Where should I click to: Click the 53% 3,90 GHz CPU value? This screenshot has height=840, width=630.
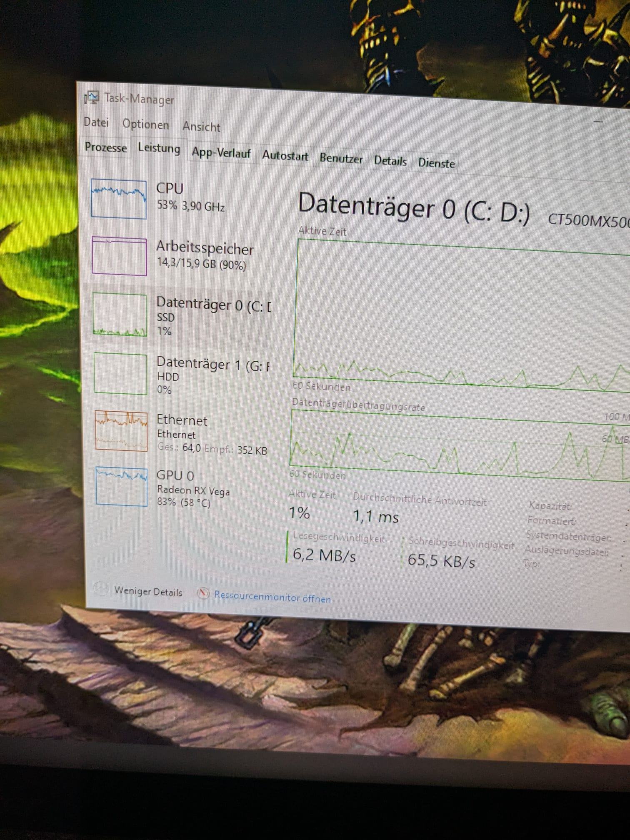191,206
